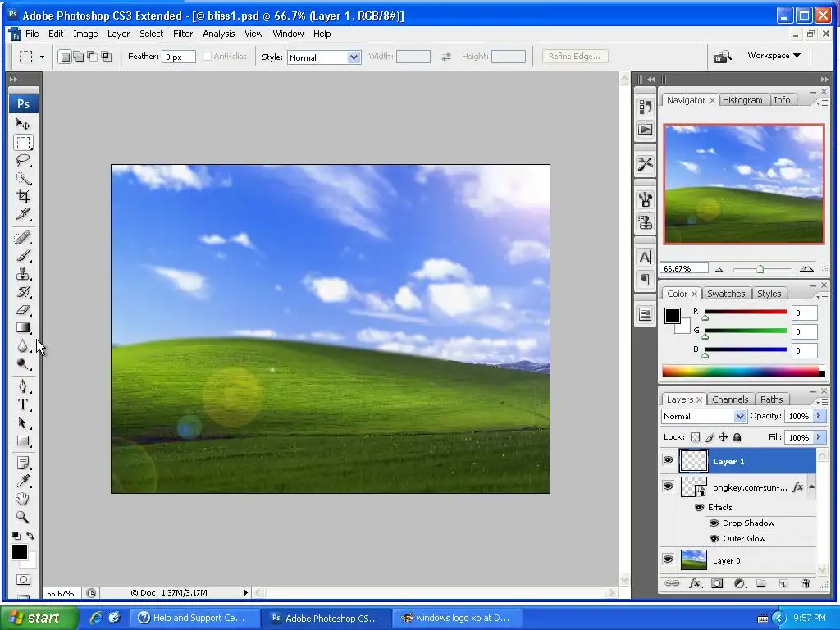Viewport: 840px width, 630px height.
Task: Select the Lasso tool
Action: coord(22,160)
